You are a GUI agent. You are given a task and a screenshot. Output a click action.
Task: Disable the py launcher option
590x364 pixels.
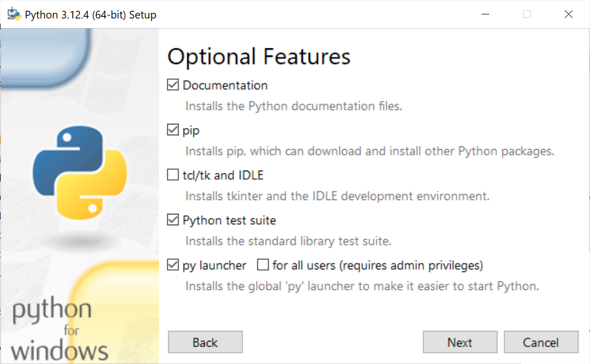pos(173,265)
